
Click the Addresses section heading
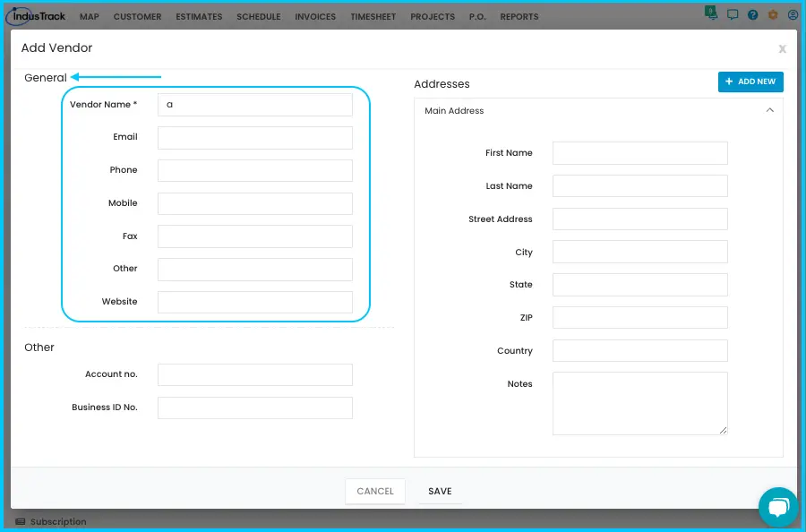(442, 84)
